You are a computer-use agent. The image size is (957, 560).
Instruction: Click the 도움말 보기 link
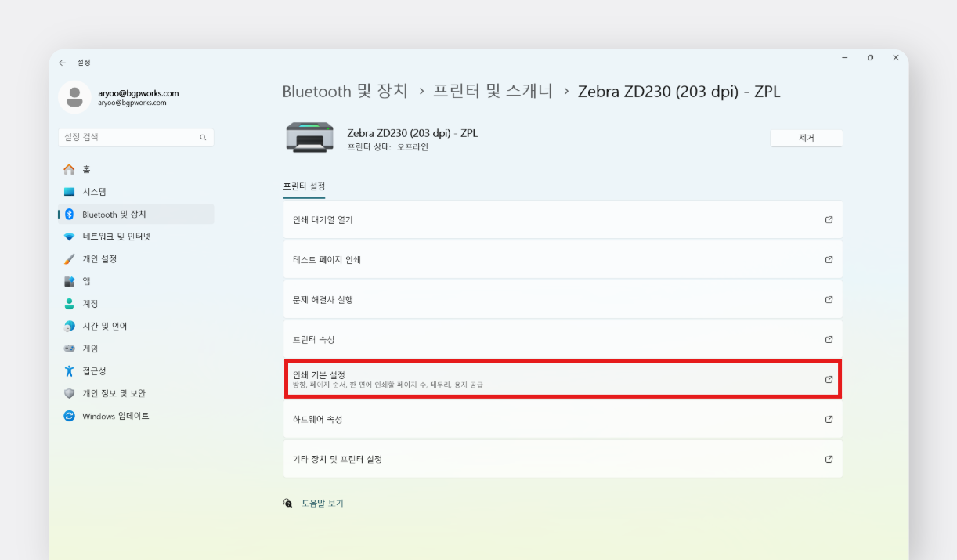pyautogui.click(x=322, y=504)
